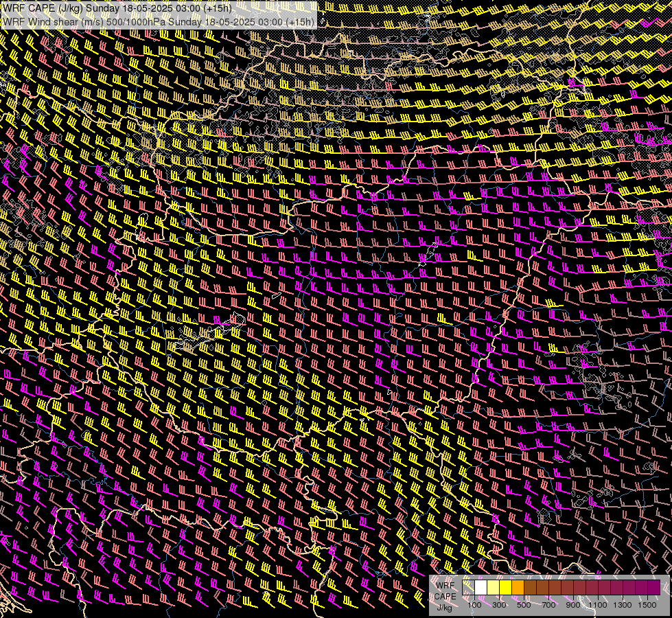This screenshot has height=618, width=672.
Task: Click the 1300 legend value
Action: tap(623, 605)
